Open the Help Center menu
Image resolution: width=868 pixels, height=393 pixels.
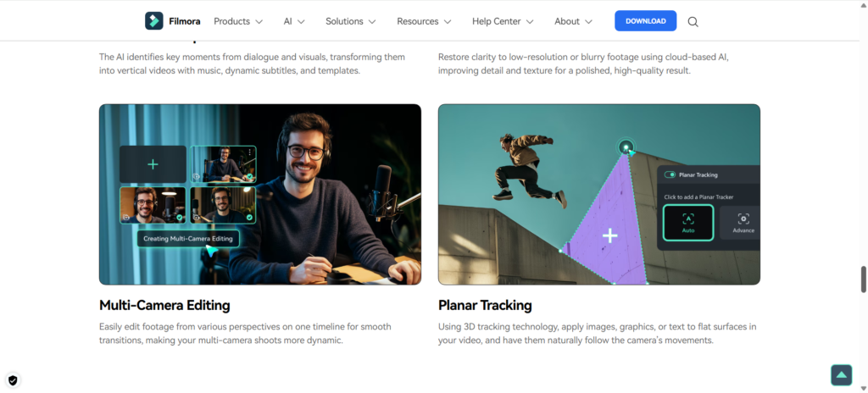pyautogui.click(x=502, y=21)
